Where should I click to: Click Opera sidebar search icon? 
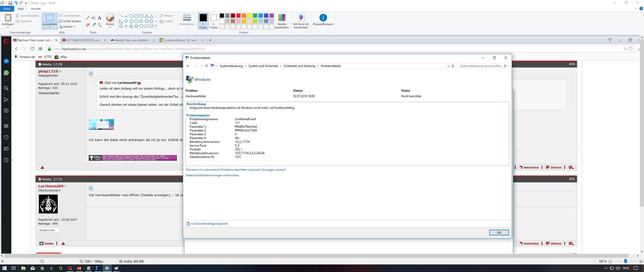pos(6,88)
